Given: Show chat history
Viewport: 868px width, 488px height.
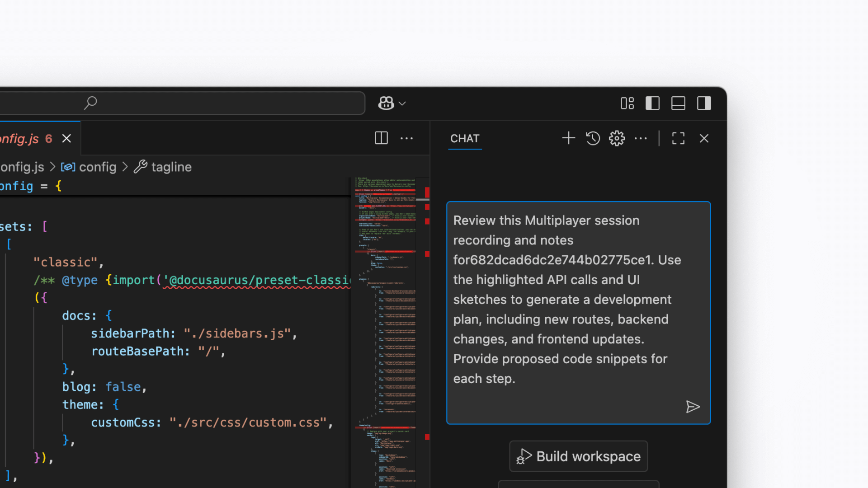Looking at the screenshot, I should (593, 138).
